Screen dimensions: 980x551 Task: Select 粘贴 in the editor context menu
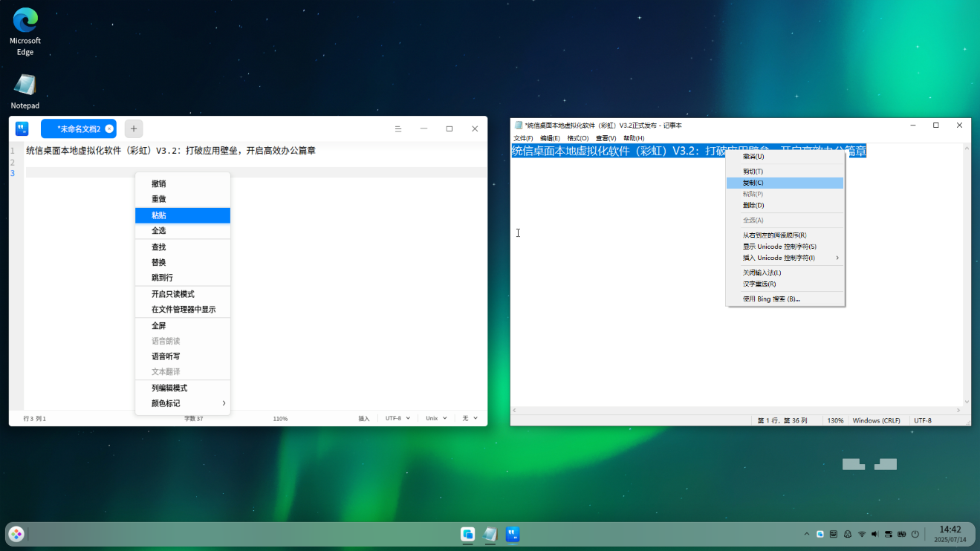coord(159,215)
